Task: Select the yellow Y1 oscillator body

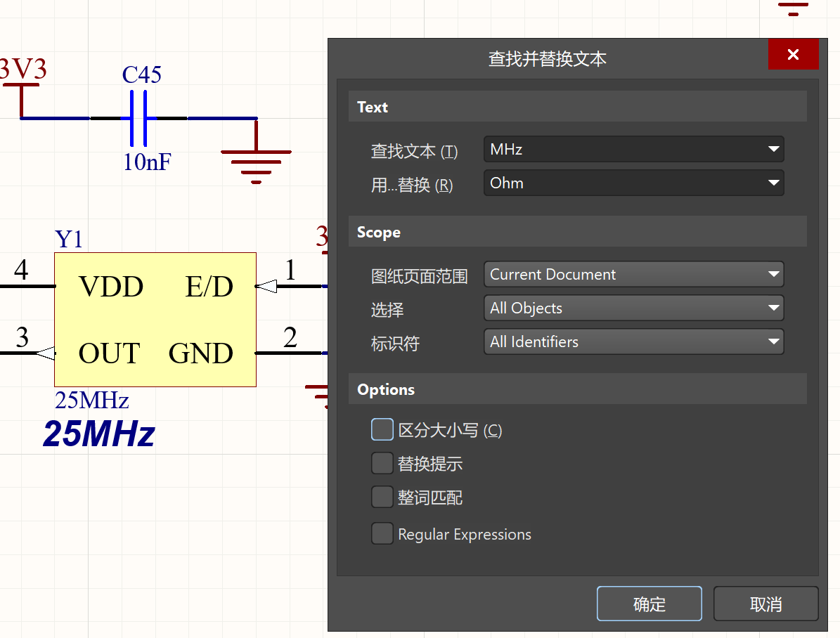Action: click(x=155, y=320)
